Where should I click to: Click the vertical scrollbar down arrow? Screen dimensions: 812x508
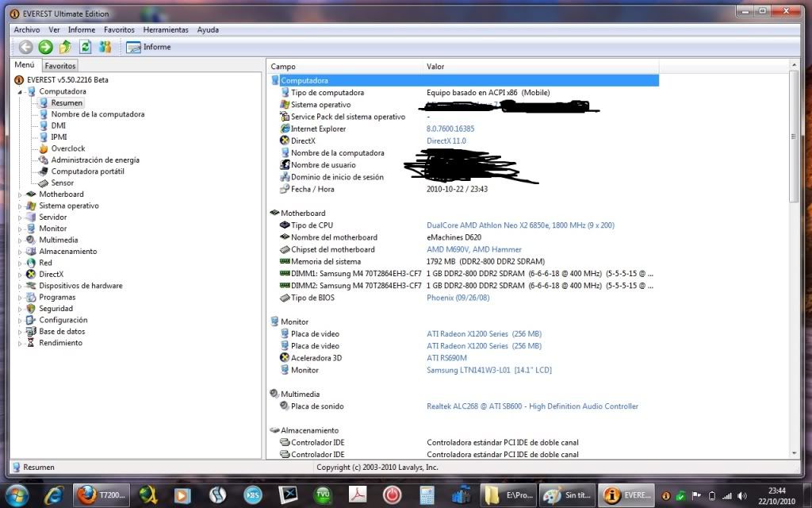(794, 453)
